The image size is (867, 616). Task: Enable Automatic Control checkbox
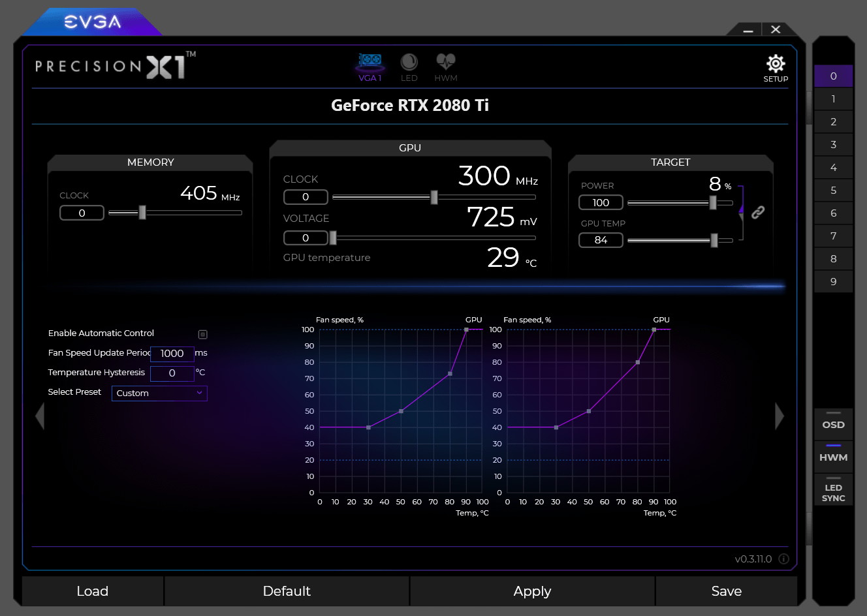203,334
